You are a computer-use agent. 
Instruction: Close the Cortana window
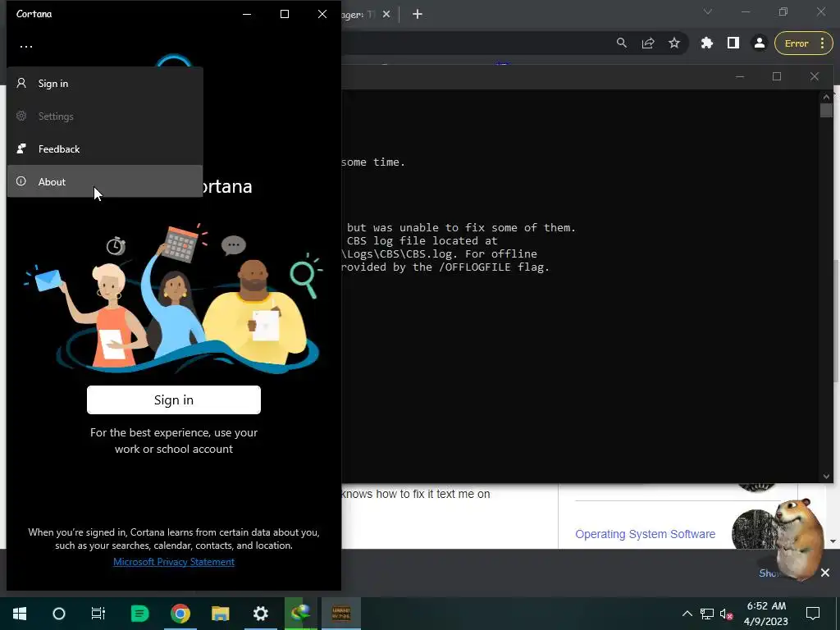[322, 14]
